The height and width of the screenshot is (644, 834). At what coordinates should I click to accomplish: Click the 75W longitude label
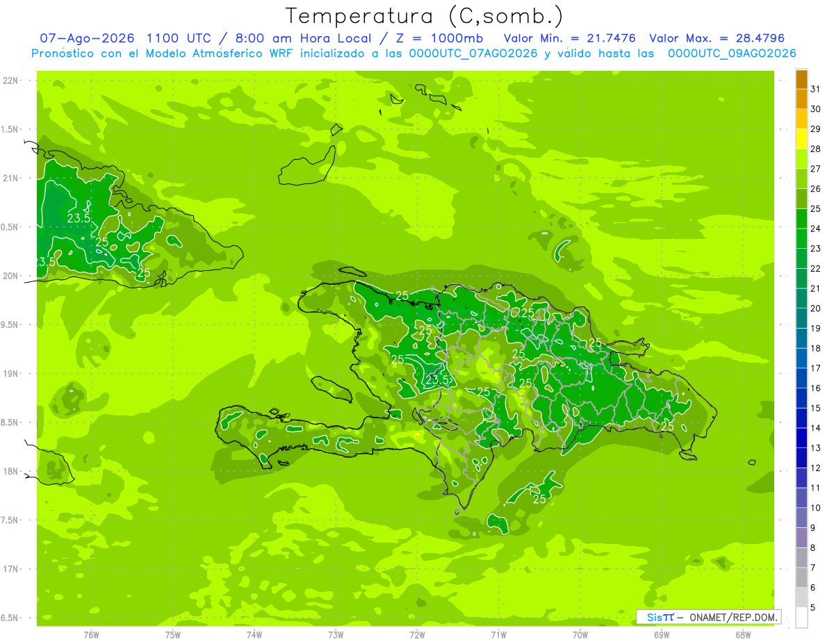[173, 635]
